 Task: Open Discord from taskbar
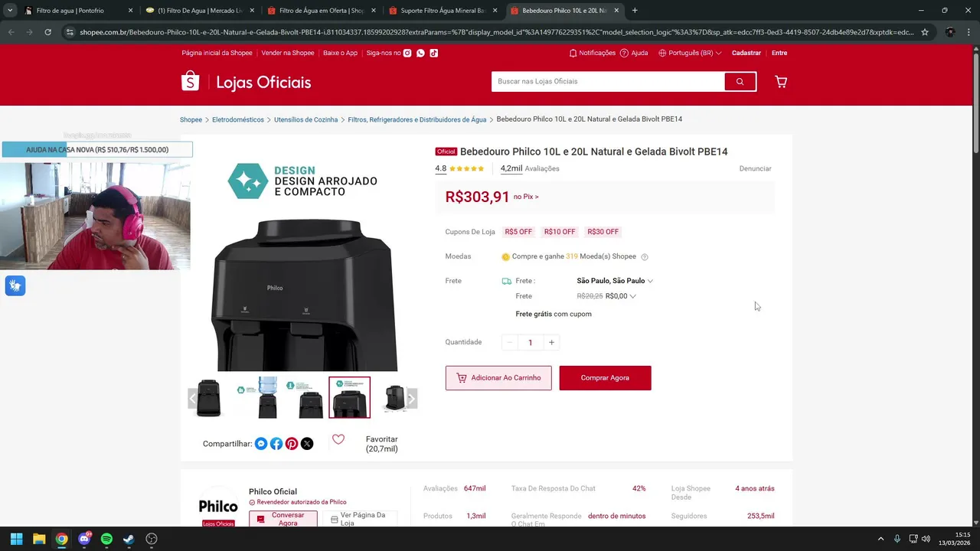click(84, 539)
